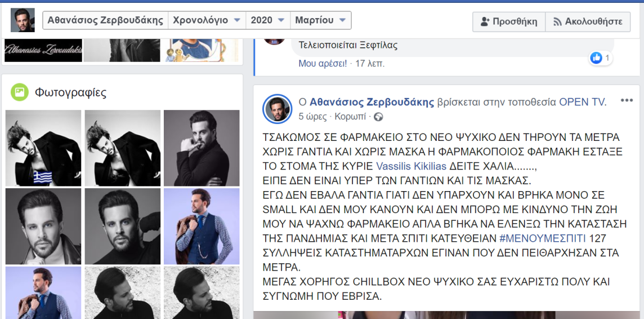
Task: Open the dark sweater photo with hand on chin
Action: click(x=202, y=148)
